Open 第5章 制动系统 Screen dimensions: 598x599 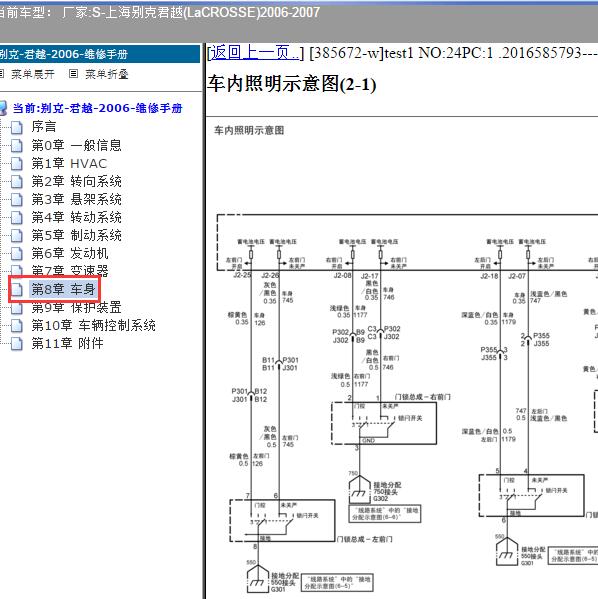pyautogui.click(x=76, y=235)
